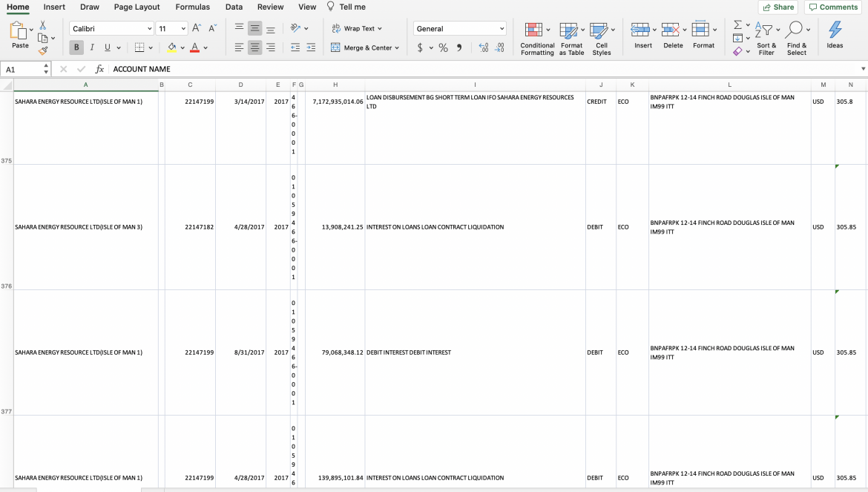
Task: Open the Comments button
Action: click(x=833, y=7)
